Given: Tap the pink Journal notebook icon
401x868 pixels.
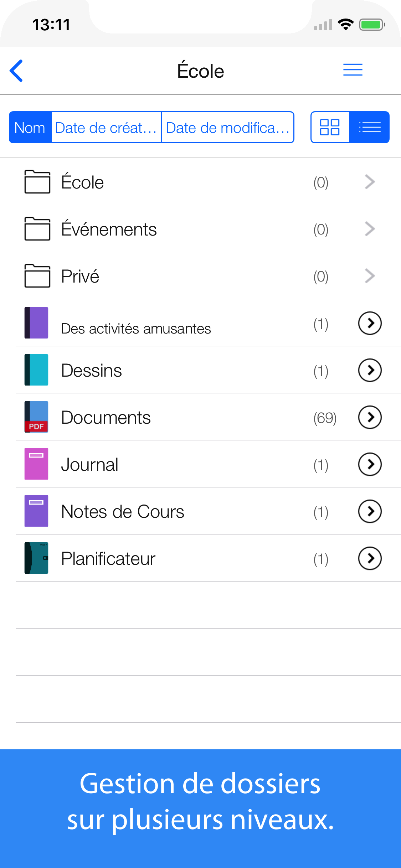Looking at the screenshot, I should pos(36,464).
